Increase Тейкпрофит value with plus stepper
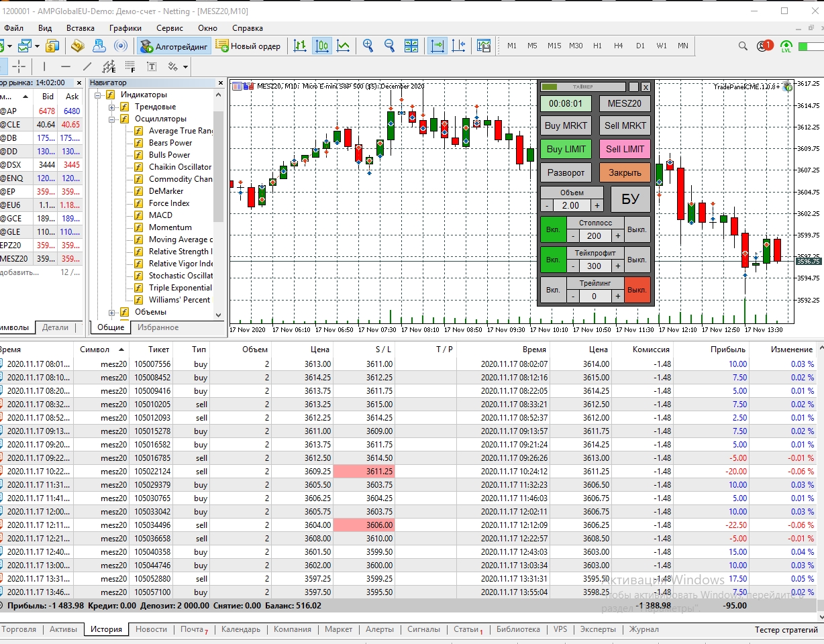Image resolution: width=824 pixels, height=644 pixels. 617,266
